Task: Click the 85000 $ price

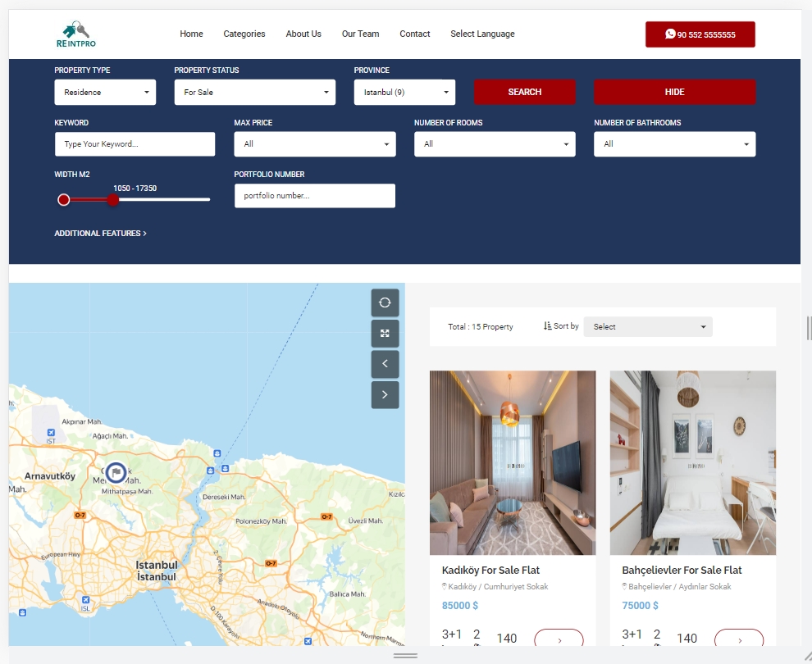Action: click(460, 606)
